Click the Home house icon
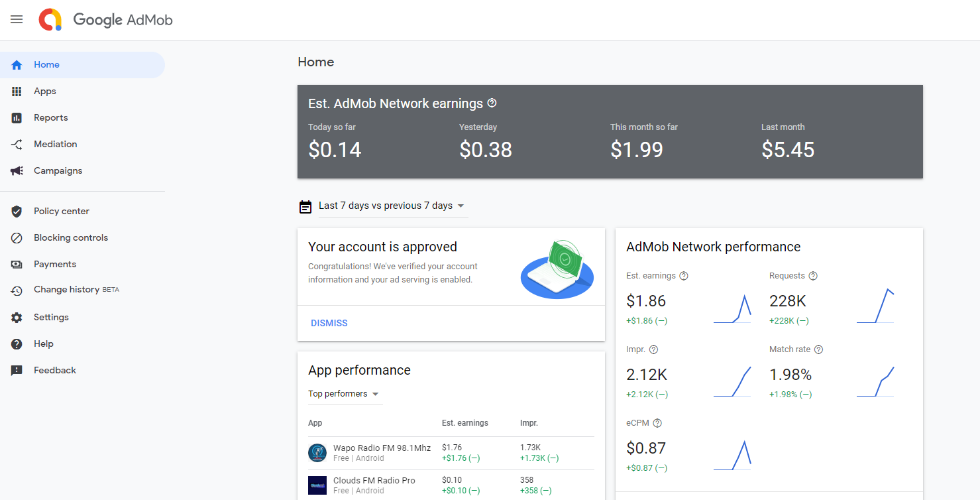Viewport: 980px width, 500px height. 17,65
